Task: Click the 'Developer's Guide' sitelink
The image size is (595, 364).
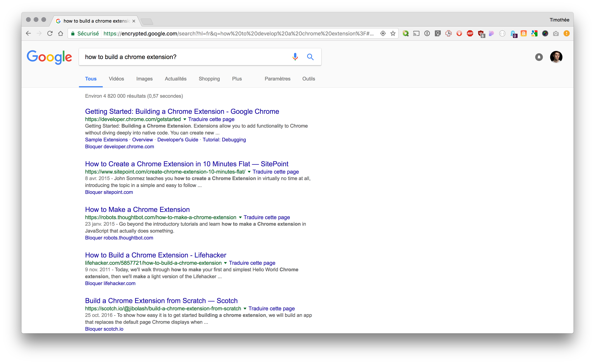Action: point(178,140)
